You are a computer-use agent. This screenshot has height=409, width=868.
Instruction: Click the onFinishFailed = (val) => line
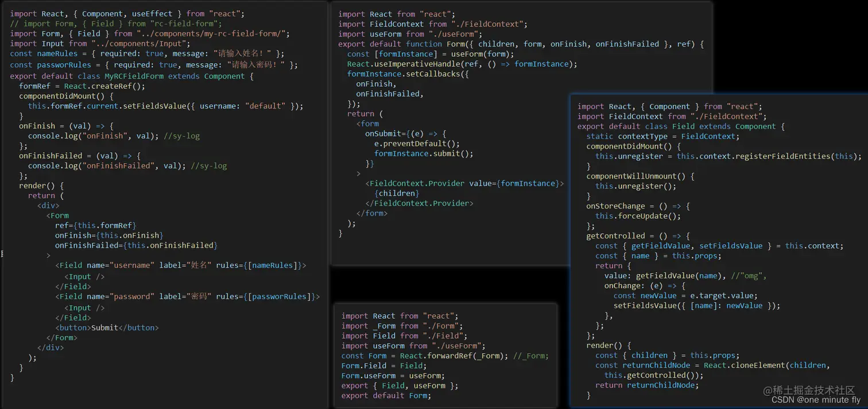(80, 156)
